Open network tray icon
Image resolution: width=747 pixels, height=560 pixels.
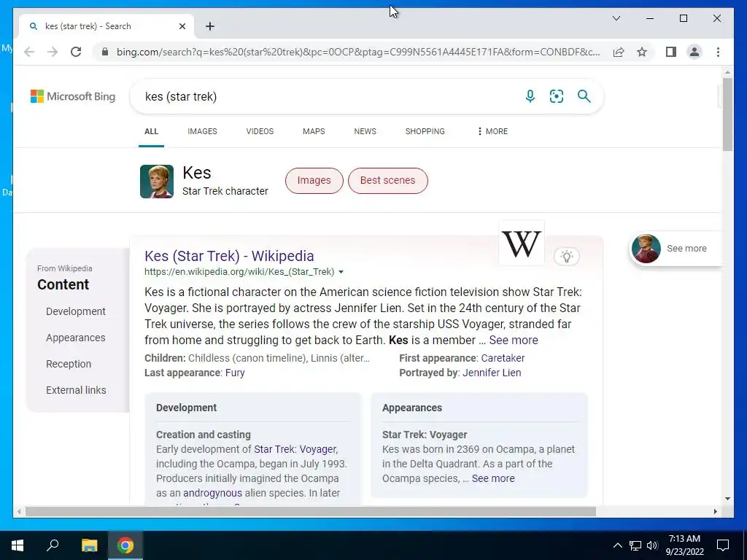pos(635,545)
